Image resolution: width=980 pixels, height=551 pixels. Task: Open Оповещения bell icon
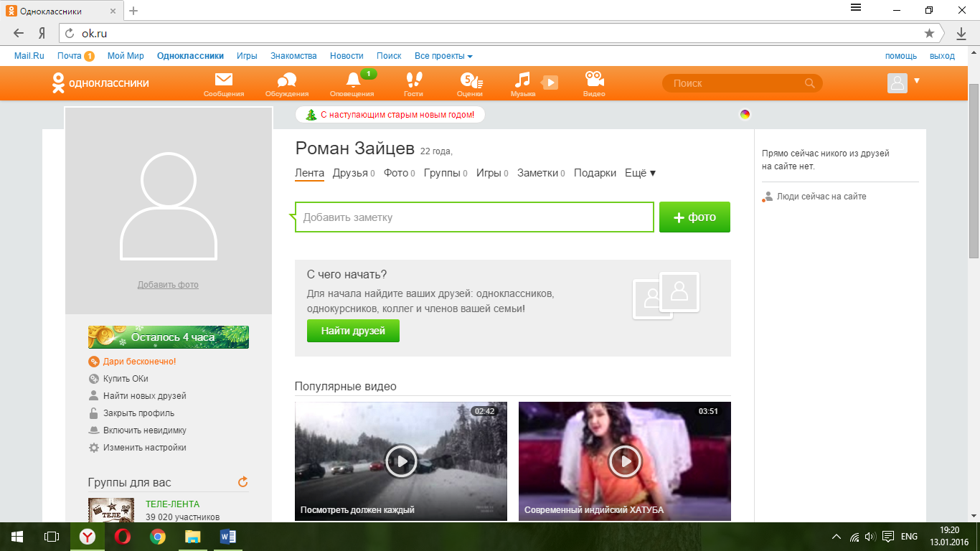pos(353,80)
